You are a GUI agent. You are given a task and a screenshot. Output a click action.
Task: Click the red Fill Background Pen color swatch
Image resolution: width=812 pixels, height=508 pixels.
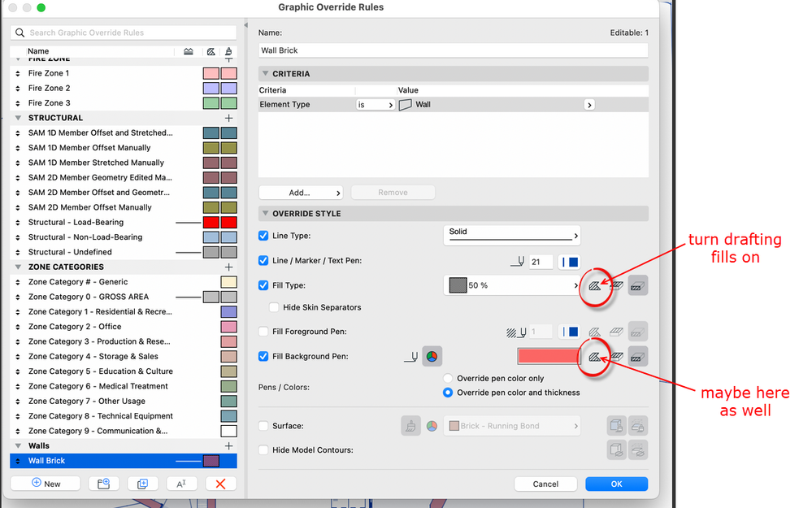click(549, 356)
